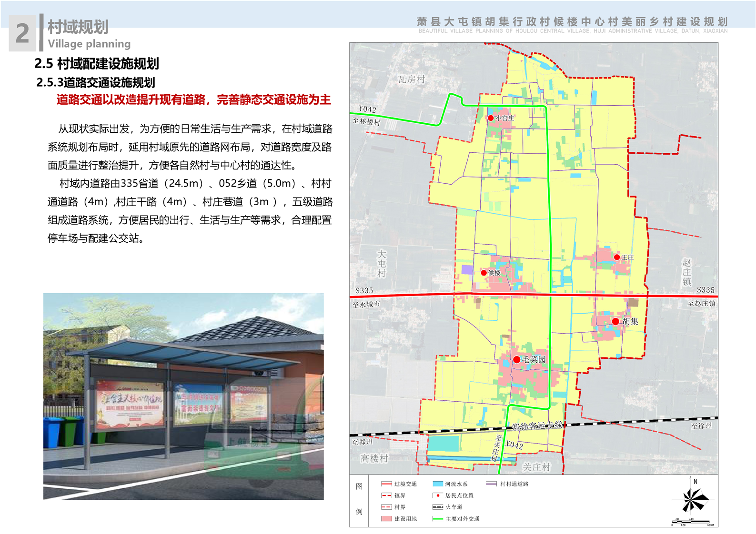Click the bus stop rendering image
This screenshot has width=756, height=534.
pyautogui.click(x=183, y=396)
